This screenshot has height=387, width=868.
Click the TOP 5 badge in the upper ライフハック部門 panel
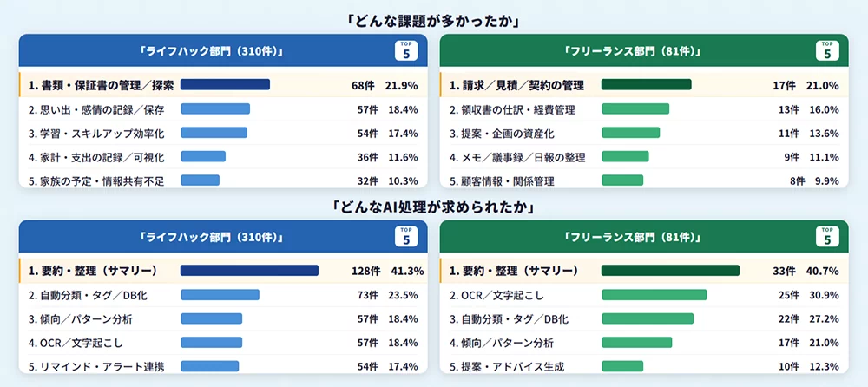(x=405, y=50)
